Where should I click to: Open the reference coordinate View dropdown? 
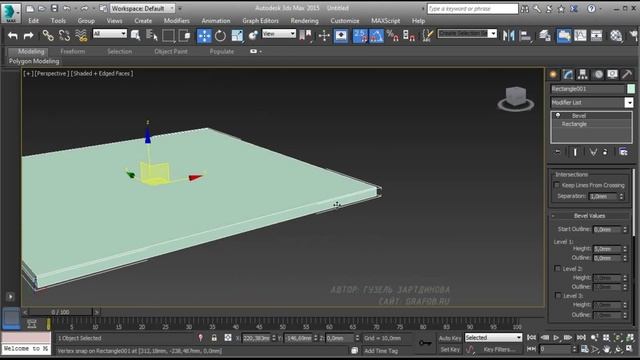pyautogui.click(x=279, y=33)
